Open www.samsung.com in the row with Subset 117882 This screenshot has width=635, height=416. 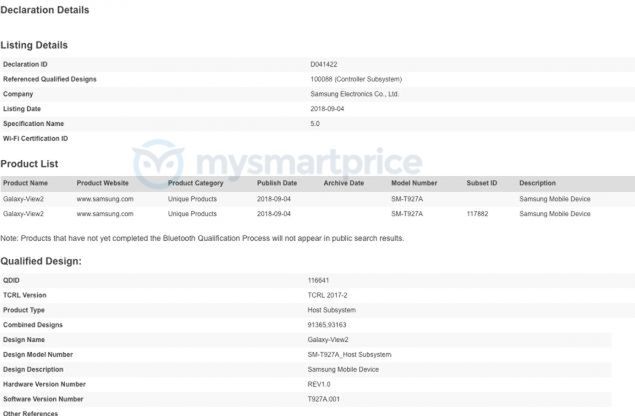click(105, 214)
